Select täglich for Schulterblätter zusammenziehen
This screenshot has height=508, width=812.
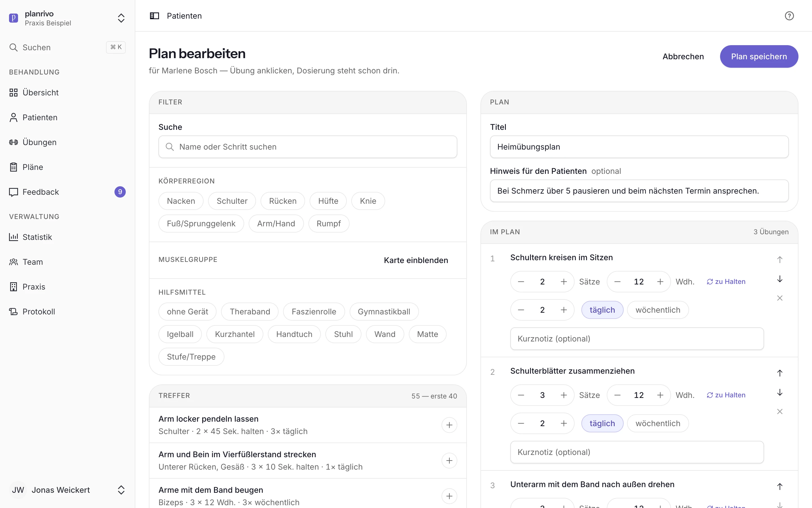pyautogui.click(x=602, y=423)
